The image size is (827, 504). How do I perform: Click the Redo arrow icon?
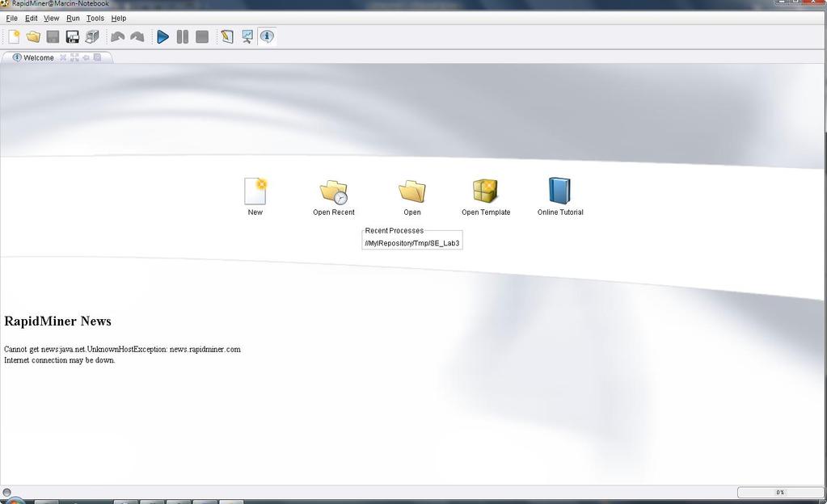[x=137, y=37]
